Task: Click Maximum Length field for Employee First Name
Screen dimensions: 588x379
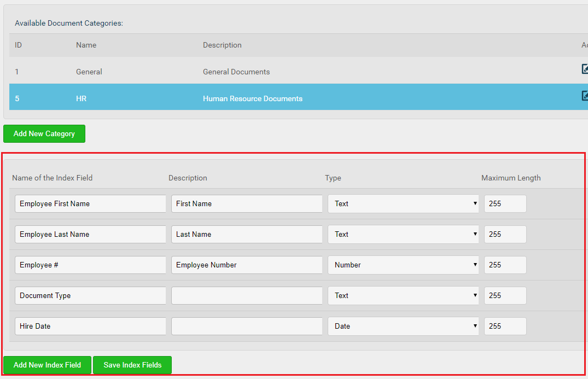Action: (505, 203)
